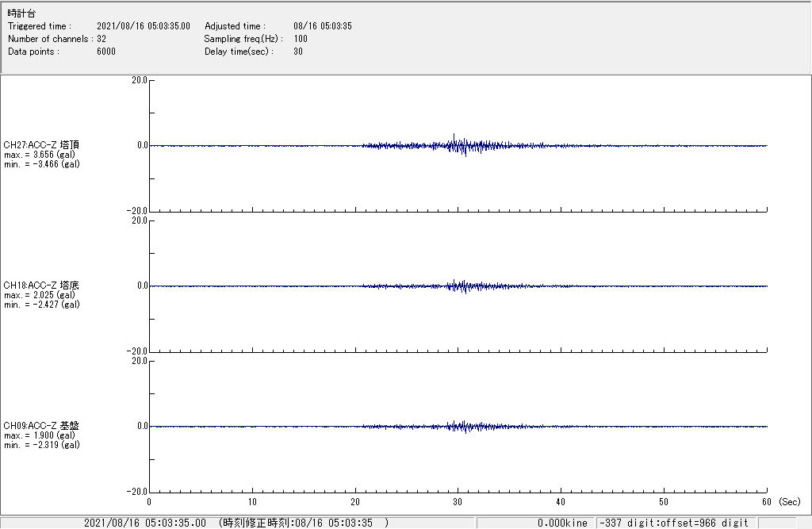Click the 10 label on the time axis
Viewport: 812px width, 529px height.
(251, 502)
